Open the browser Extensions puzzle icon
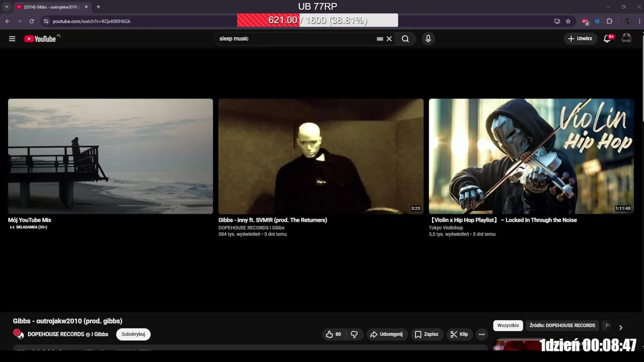Screen dimensions: 644x362 tap(609, 21)
